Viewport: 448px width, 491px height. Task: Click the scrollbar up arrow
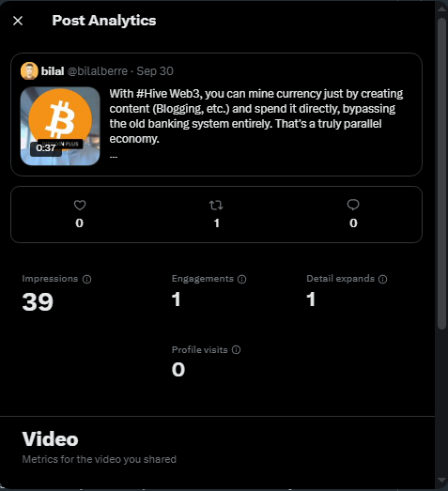click(441, 8)
